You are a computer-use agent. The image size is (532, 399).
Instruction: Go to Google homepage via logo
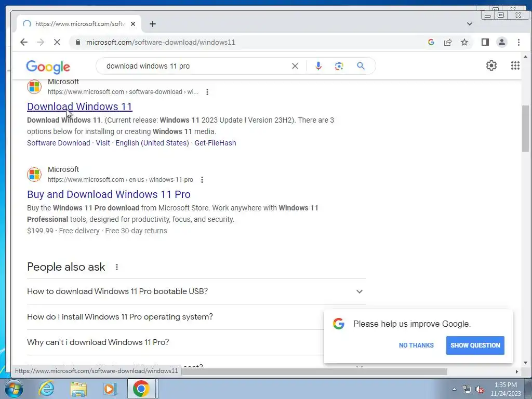[x=48, y=67]
